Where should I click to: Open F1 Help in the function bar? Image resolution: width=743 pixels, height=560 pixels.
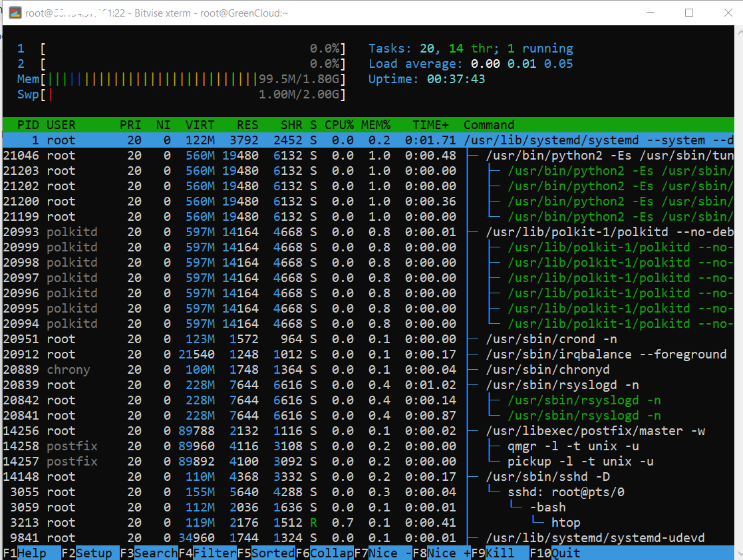(x=25, y=553)
